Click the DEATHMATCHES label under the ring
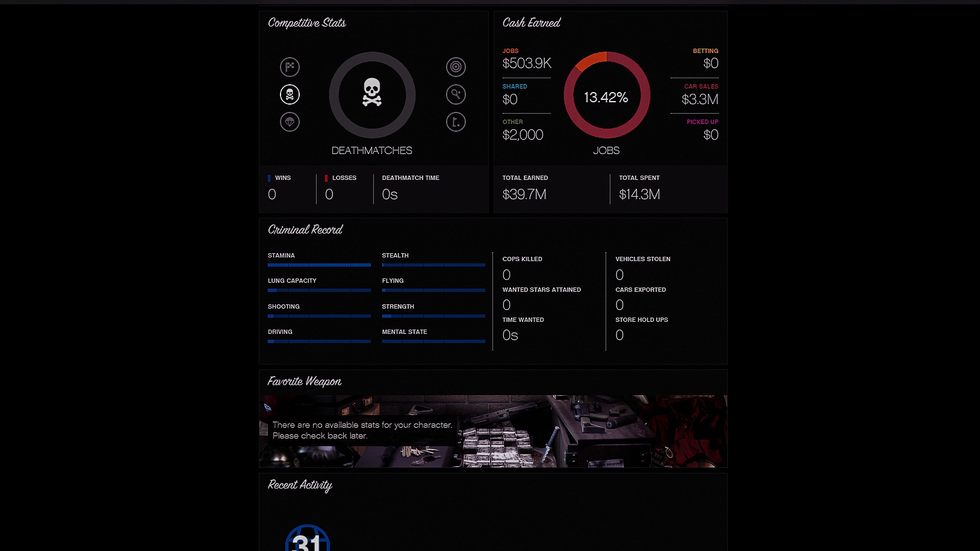Viewport: 980px width, 551px height. coord(372,150)
